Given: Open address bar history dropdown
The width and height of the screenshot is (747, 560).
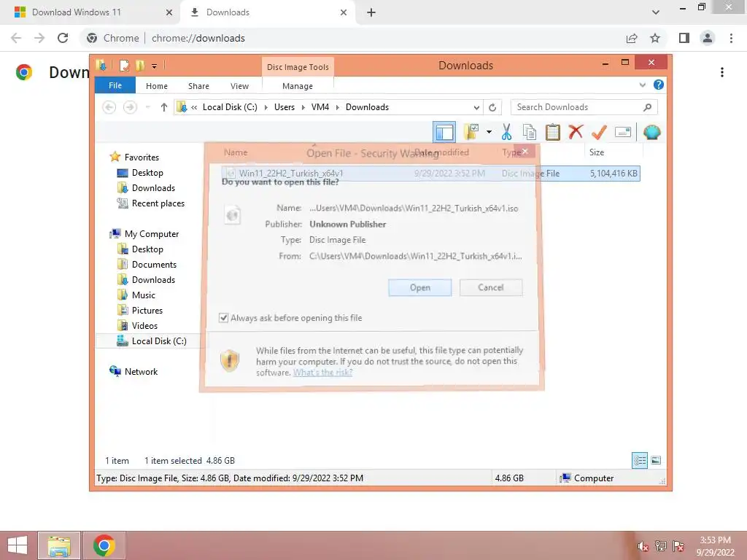Looking at the screenshot, I should coord(476,107).
